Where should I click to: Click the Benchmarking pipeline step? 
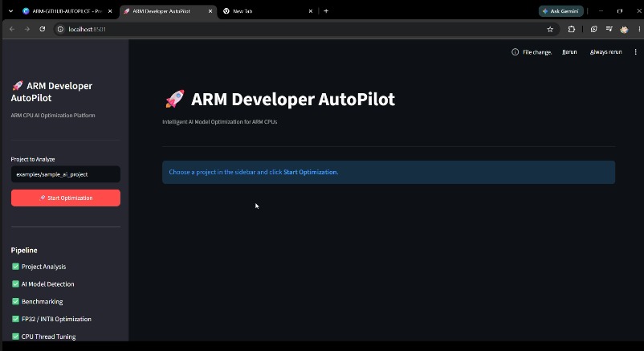(38, 302)
